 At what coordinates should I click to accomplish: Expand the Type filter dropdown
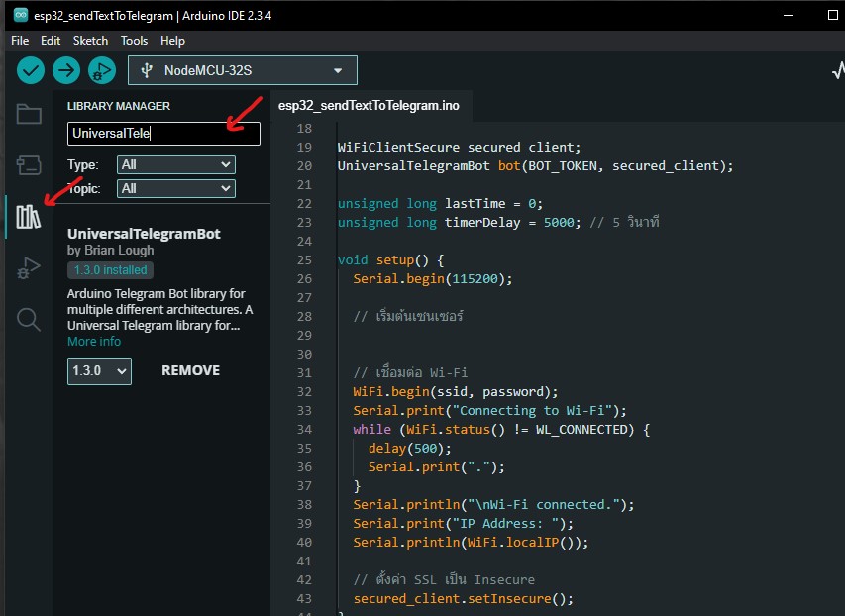(x=176, y=165)
